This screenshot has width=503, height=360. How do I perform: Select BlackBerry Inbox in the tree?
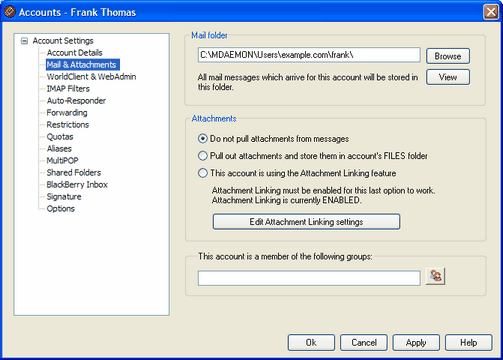click(x=77, y=185)
